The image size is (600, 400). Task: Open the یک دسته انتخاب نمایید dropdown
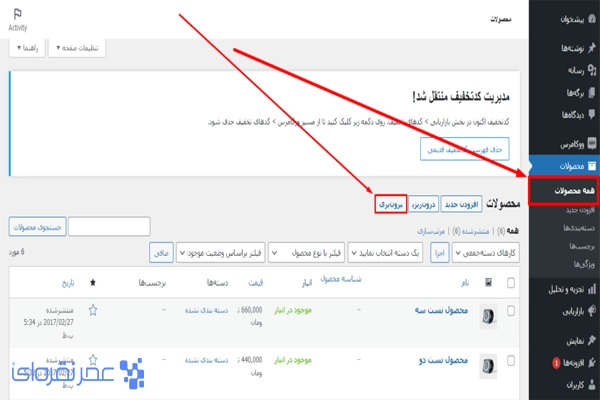coord(385,253)
